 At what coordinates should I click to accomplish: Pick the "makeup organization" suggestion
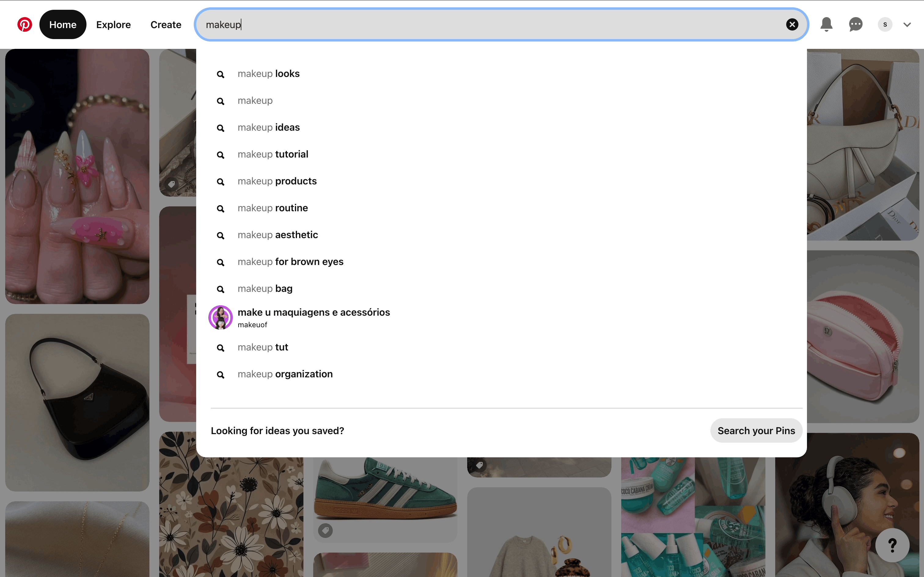(285, 374)
